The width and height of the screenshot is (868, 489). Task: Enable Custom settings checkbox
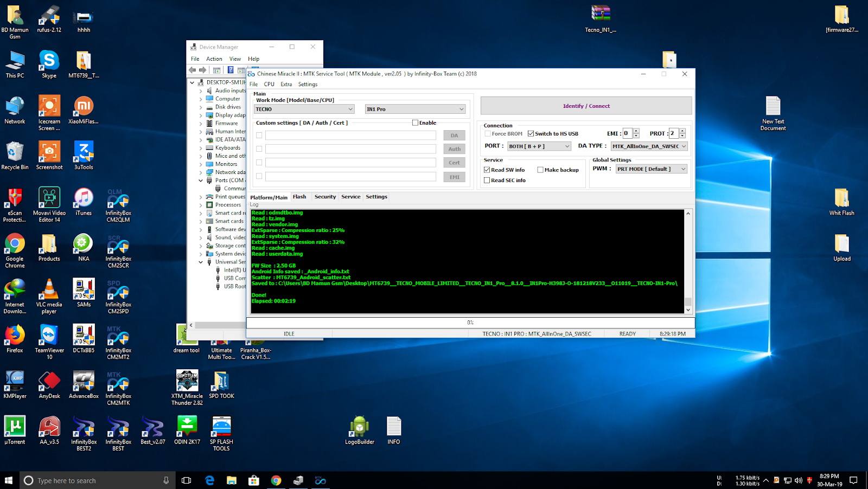point(415,123)
